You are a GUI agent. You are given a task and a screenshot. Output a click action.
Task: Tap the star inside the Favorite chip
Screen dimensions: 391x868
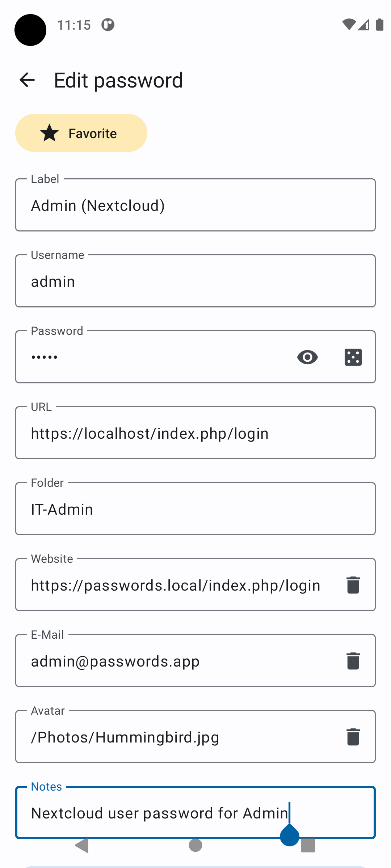click(49, 133)
